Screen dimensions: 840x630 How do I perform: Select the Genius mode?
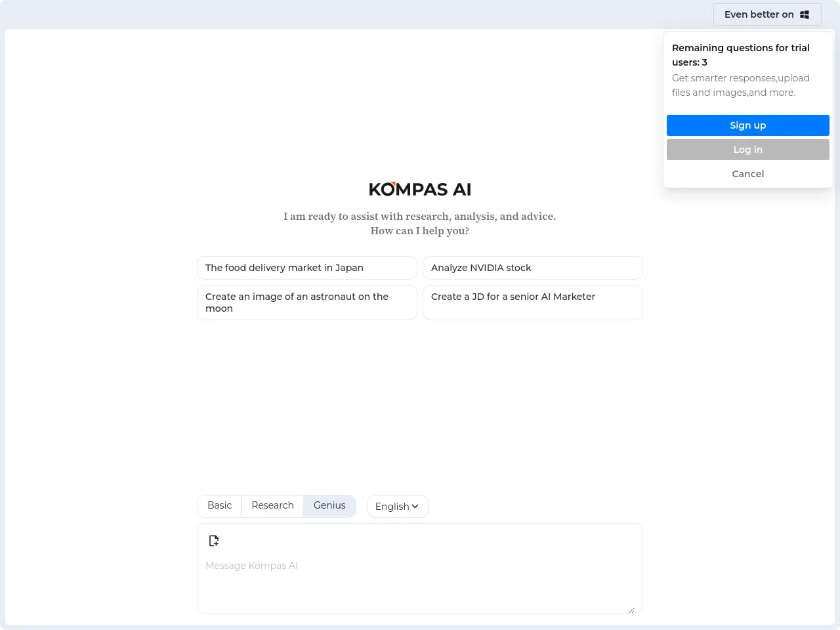pos(329,505)
